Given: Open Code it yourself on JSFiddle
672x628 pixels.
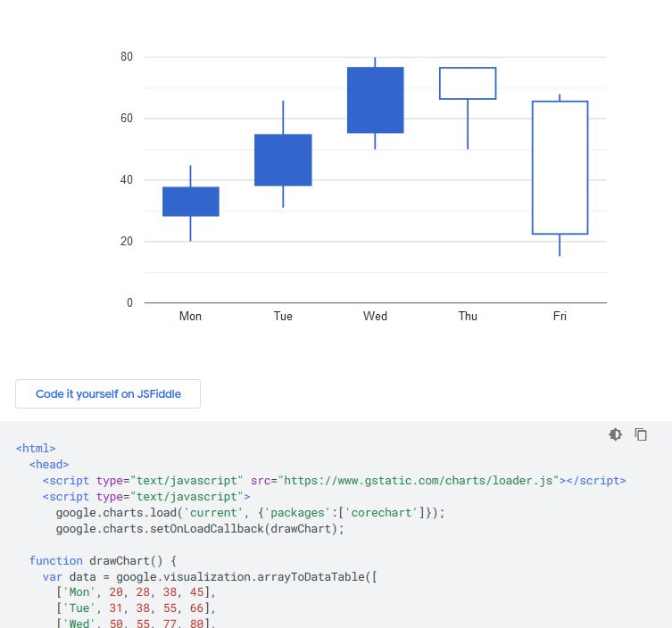Looking at the screenshot, I should click(108, 393).
